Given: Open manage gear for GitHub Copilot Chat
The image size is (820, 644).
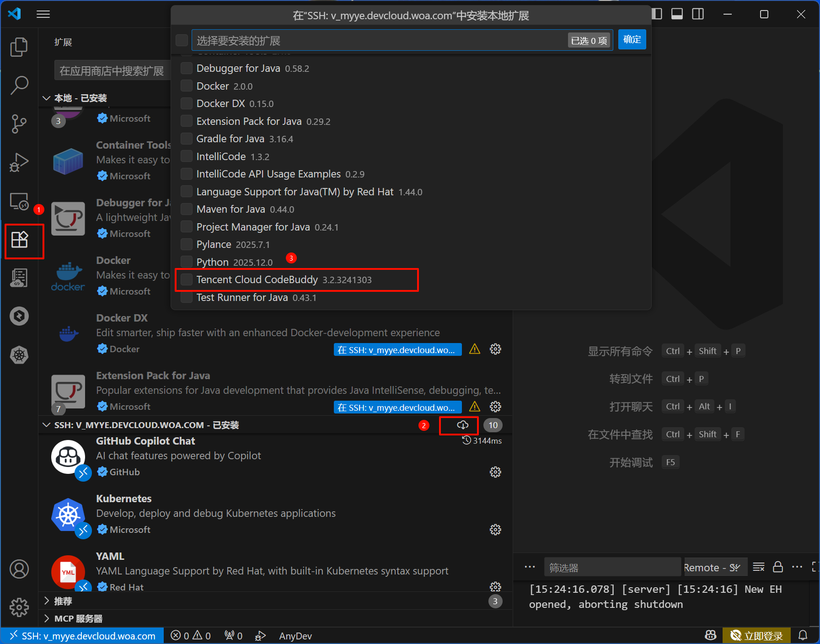Looking at the screenshot, I should pyautogui.click(x=495, y=472).
